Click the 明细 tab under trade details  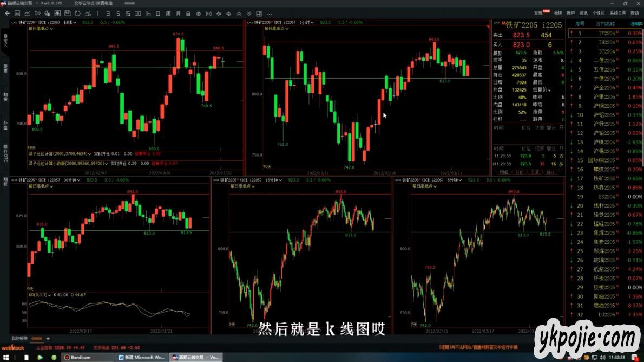504,172
